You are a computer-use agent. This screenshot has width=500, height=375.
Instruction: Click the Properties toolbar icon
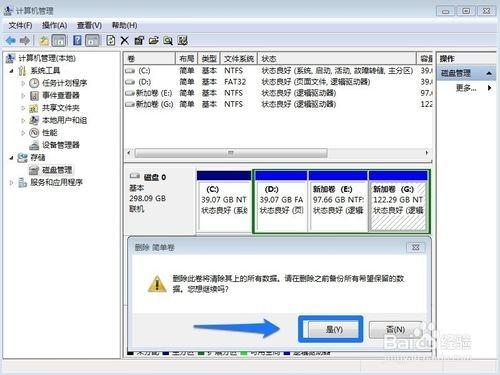[139, 41]
